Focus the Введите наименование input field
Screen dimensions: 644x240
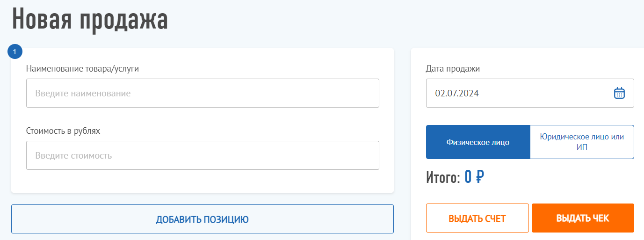(x=202, y=93)
